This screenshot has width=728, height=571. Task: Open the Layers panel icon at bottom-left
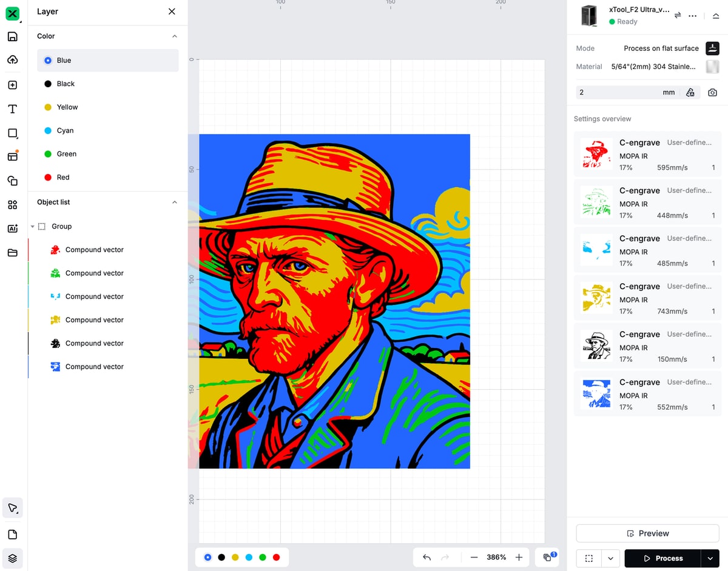(12, 558)
